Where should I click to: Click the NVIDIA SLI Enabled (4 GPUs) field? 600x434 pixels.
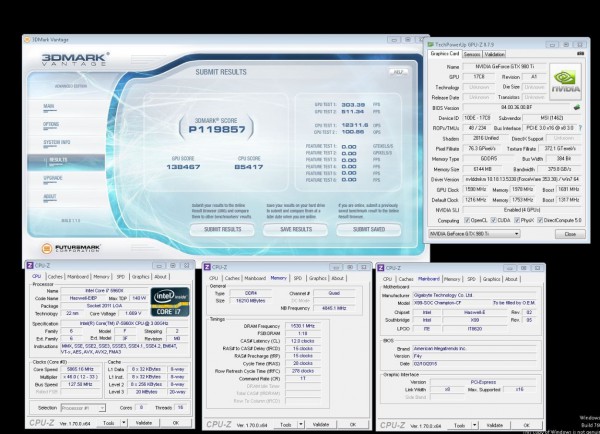click(522, 210)
